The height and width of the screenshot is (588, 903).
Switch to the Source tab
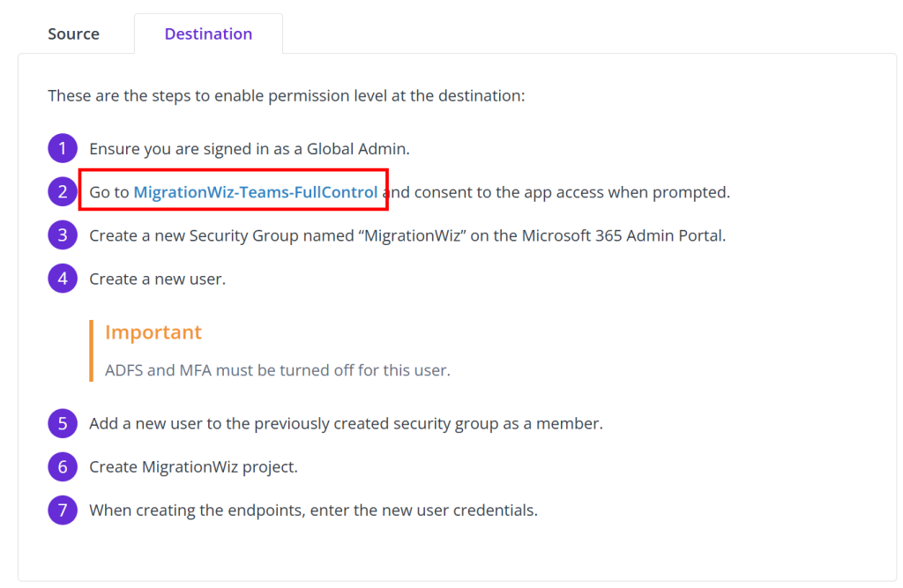73,34
